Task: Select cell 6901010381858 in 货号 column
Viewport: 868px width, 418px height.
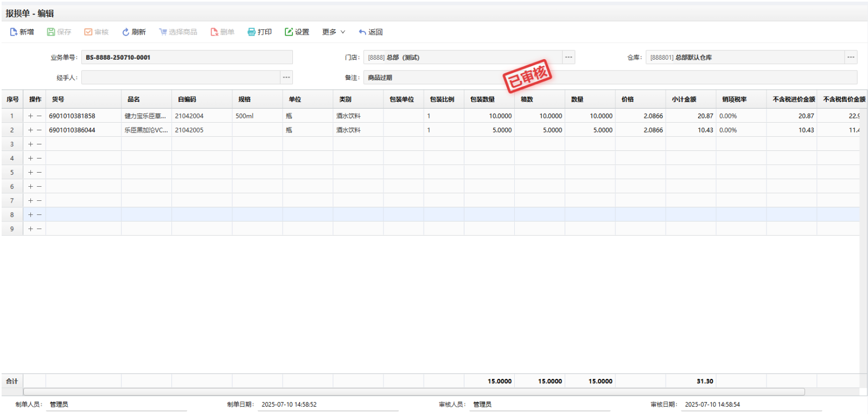Action: pyautogui.click(x=84, y=116)
